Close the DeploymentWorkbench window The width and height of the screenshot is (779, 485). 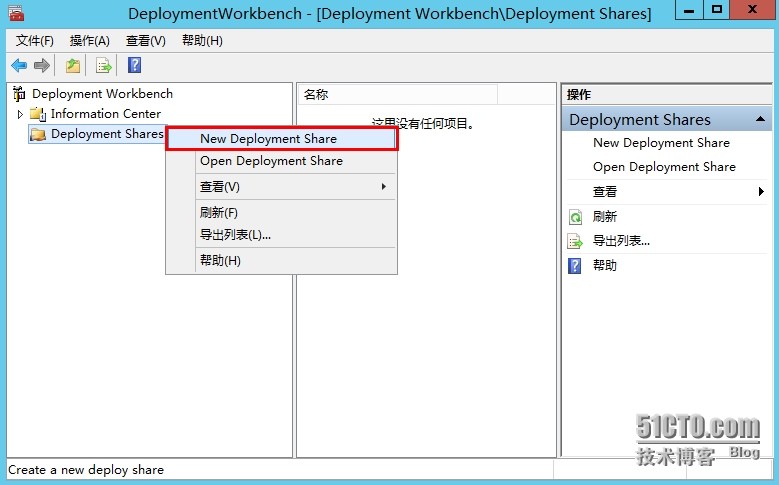753,10
